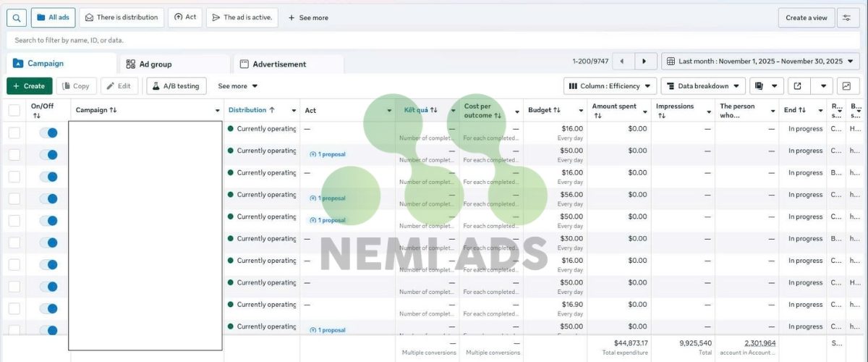Click the Edit button
868x362 pixels.
119,86
